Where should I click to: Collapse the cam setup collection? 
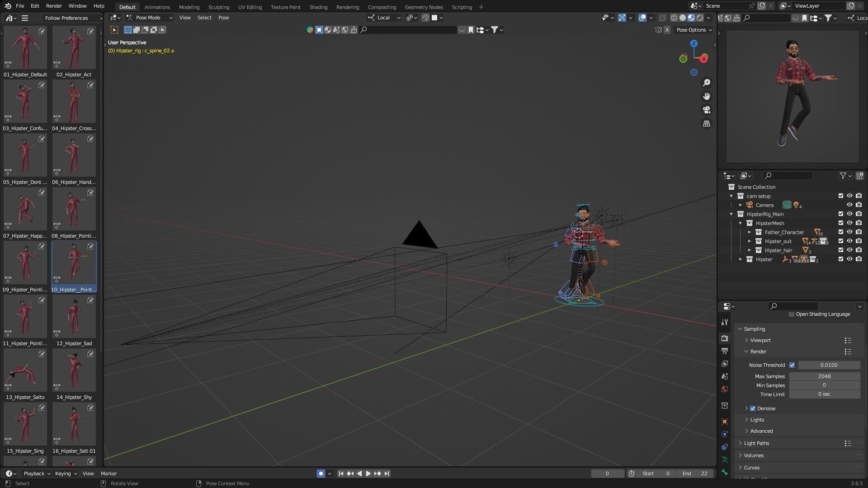(x=731, y=196)
